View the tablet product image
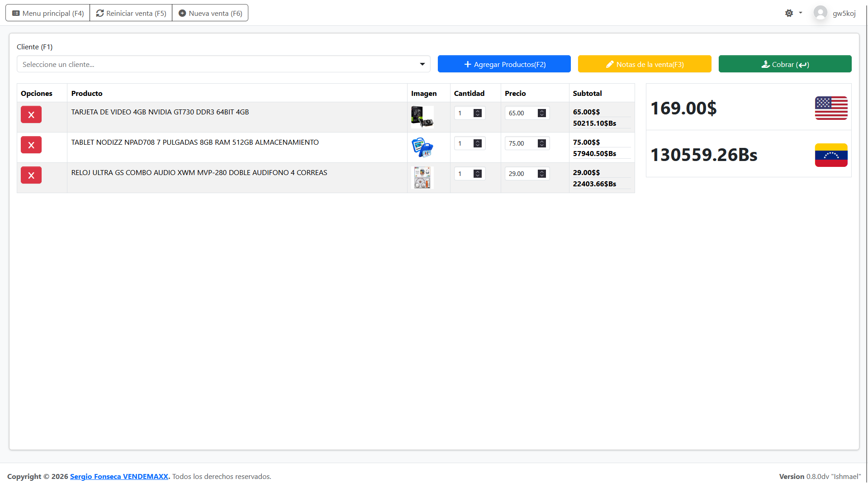The image size is (868, 488). (x=422, y=147)
